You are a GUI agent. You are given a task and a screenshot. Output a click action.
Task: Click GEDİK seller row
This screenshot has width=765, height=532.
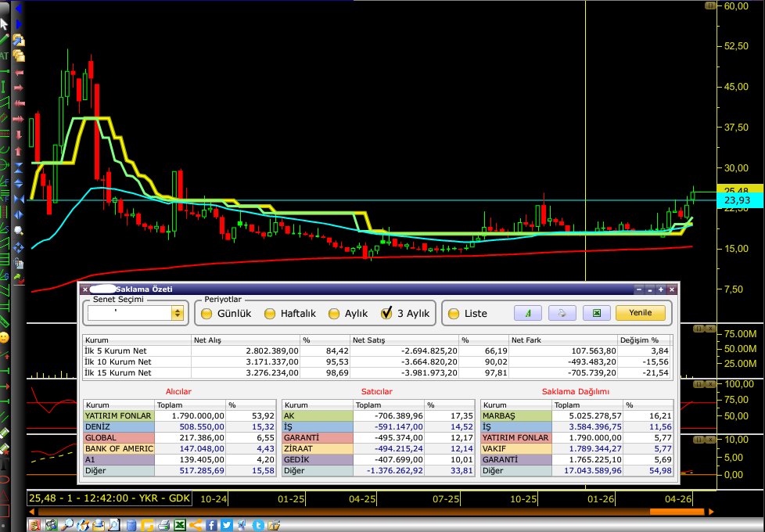coord(379,460)
